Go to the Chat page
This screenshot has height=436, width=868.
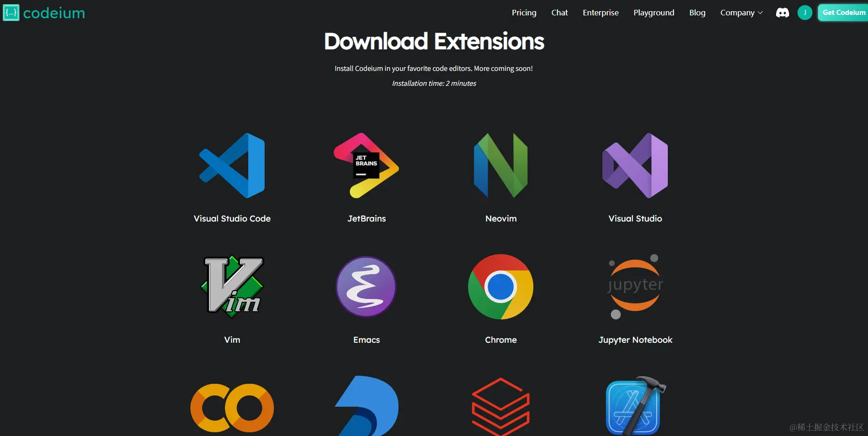point(560,13)
